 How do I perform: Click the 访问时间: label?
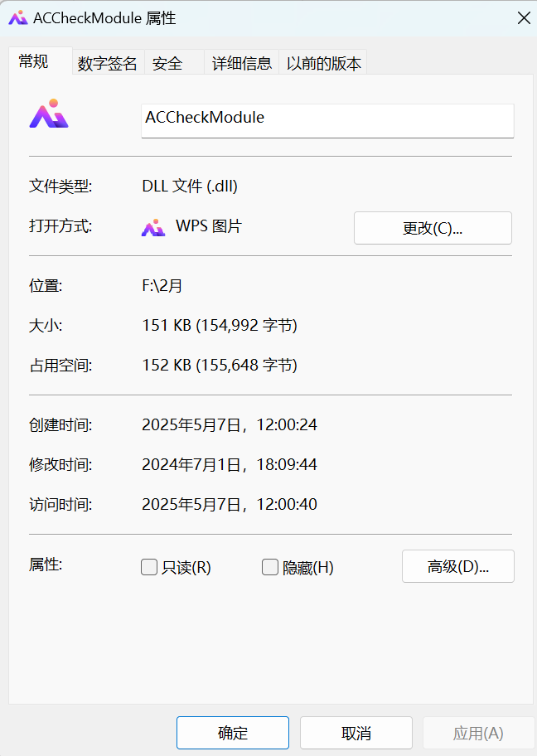click(x=60, y=505)
